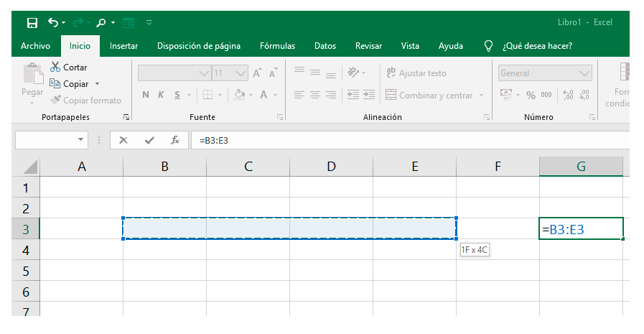This screenshot has width=644, height=334.
Task: Cancel the formula entry with X
Action: [123, 140]
